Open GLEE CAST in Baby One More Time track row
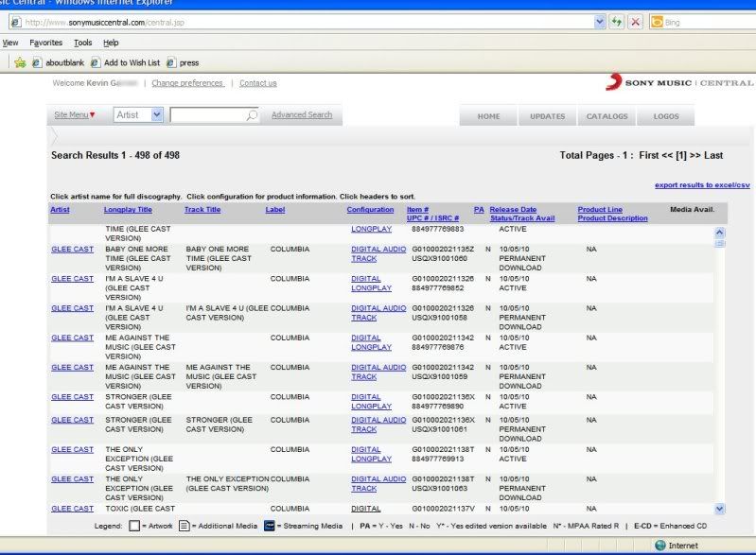756x555 pixels. [x=72, y=249]
